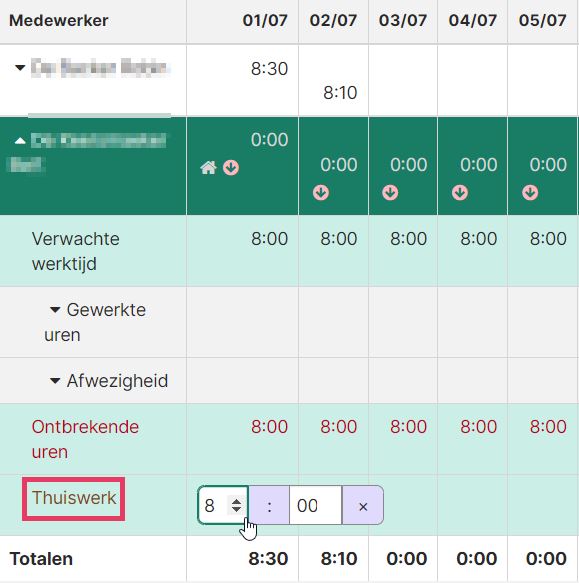
Task: Click the Ontbrekende uren label
Action: click(x=85, y=439)
